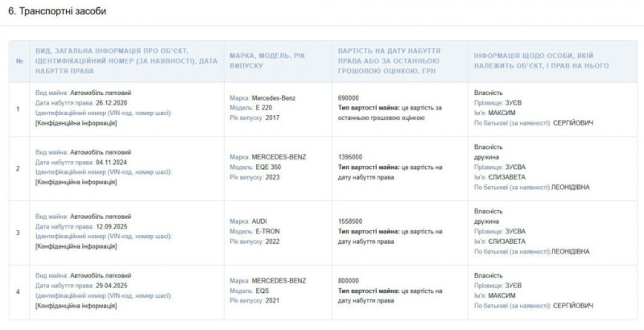This screenshot has width=644, height=330.
Task: Select the model EQE 350 entry
Action: (x=270, y=167)
